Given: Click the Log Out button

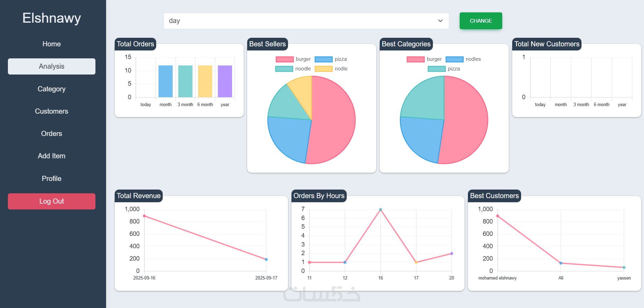Looking at the screenshot, I should 51,201.
